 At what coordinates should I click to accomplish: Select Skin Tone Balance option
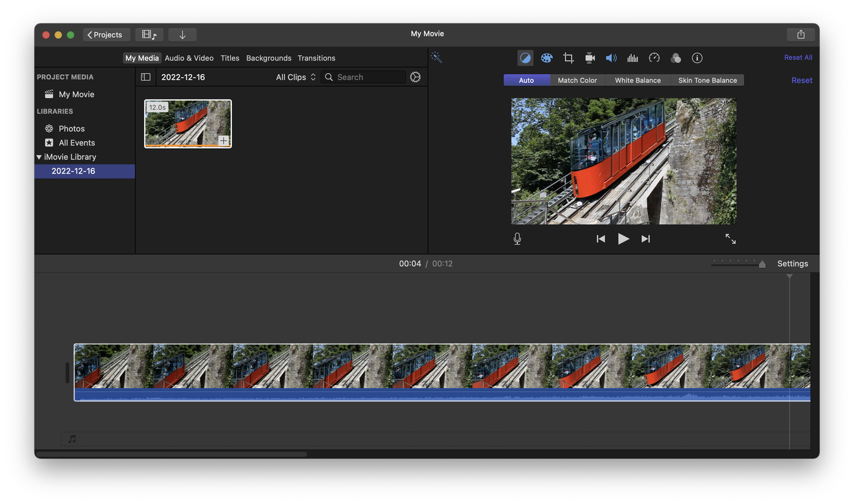point(707,80)
